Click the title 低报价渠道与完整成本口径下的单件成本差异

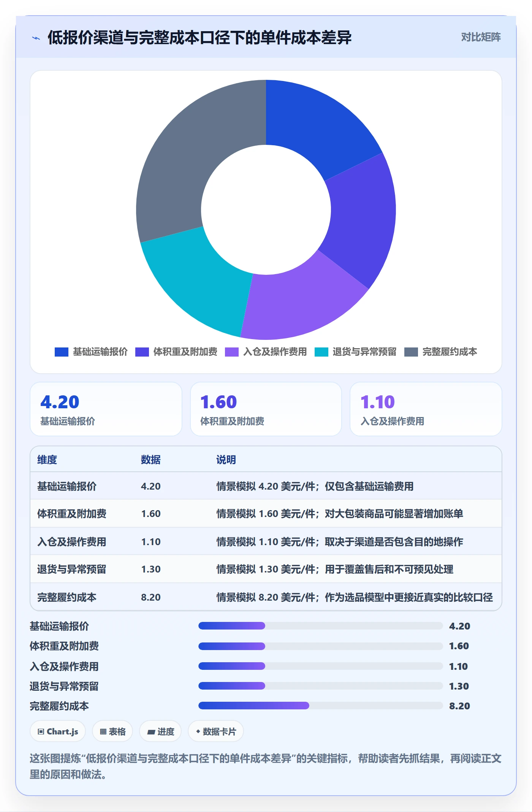point(199,38)
